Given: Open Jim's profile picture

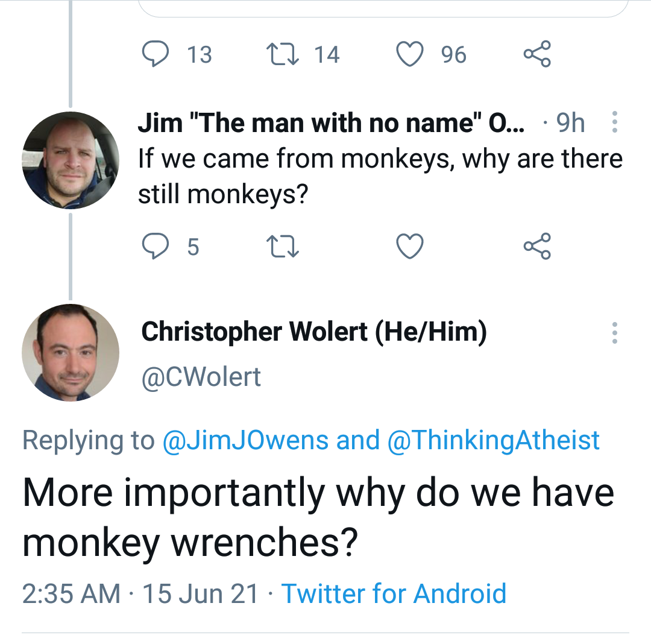Looking at the screenshot, I should (70, 160).
